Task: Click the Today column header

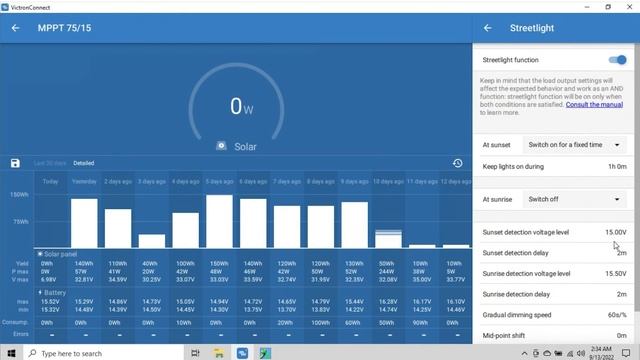Action: (x=51, y=181)
